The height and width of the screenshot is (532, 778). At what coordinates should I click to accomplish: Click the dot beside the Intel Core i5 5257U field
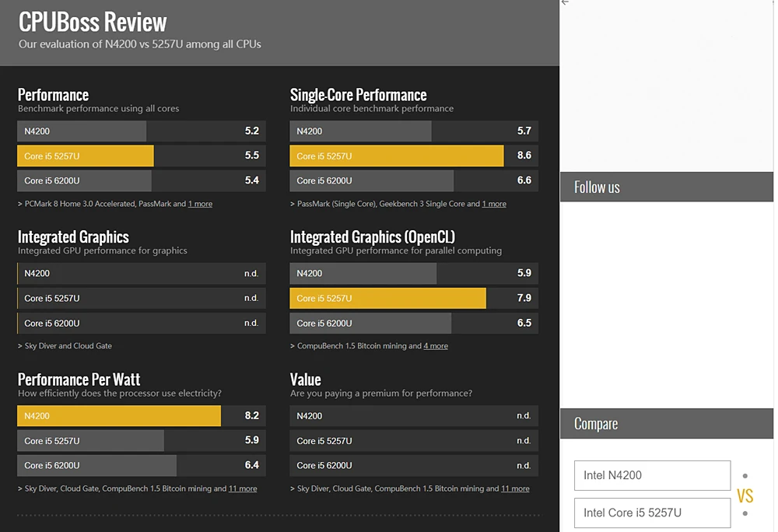coord(745,513)
